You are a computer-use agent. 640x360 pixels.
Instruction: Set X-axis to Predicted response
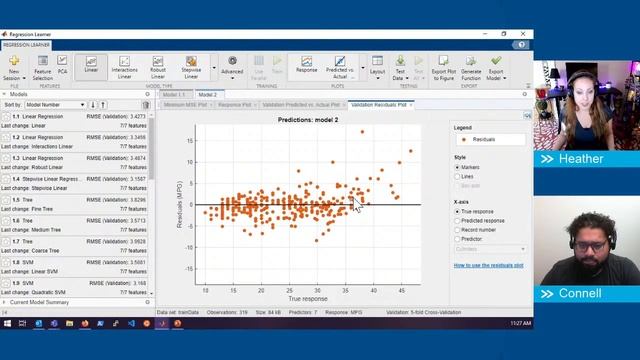point(457,221)
